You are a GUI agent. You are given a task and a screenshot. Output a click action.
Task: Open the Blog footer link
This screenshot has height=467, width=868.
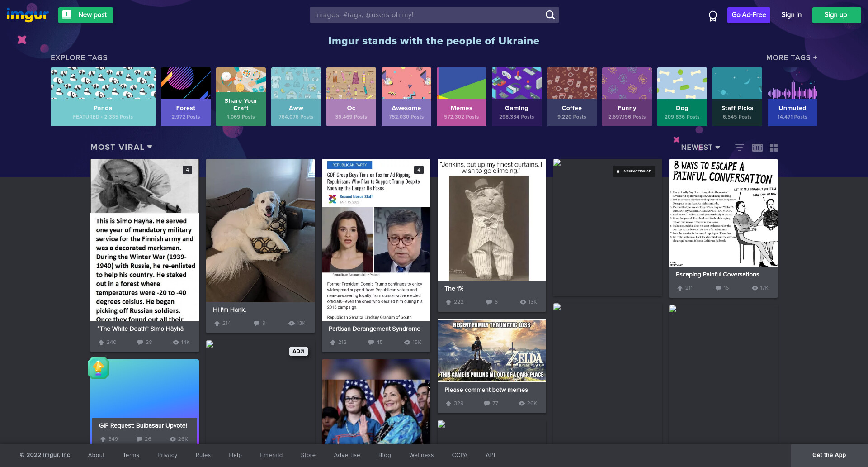point(385,455)
